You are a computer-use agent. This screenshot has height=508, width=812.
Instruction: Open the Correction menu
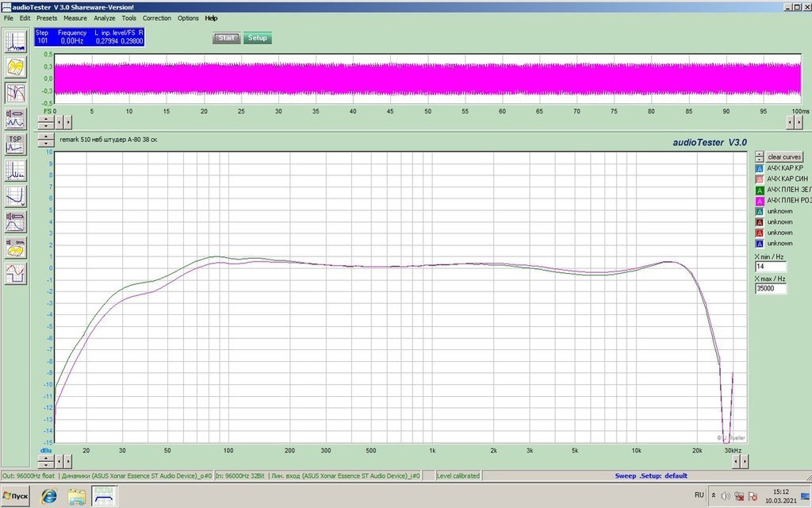(157, 18)
